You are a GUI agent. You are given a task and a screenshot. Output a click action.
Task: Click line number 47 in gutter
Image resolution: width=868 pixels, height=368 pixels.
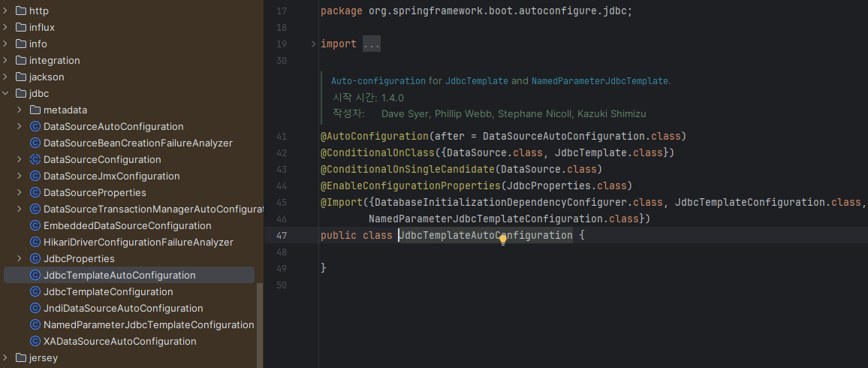[x=282, y=235]
